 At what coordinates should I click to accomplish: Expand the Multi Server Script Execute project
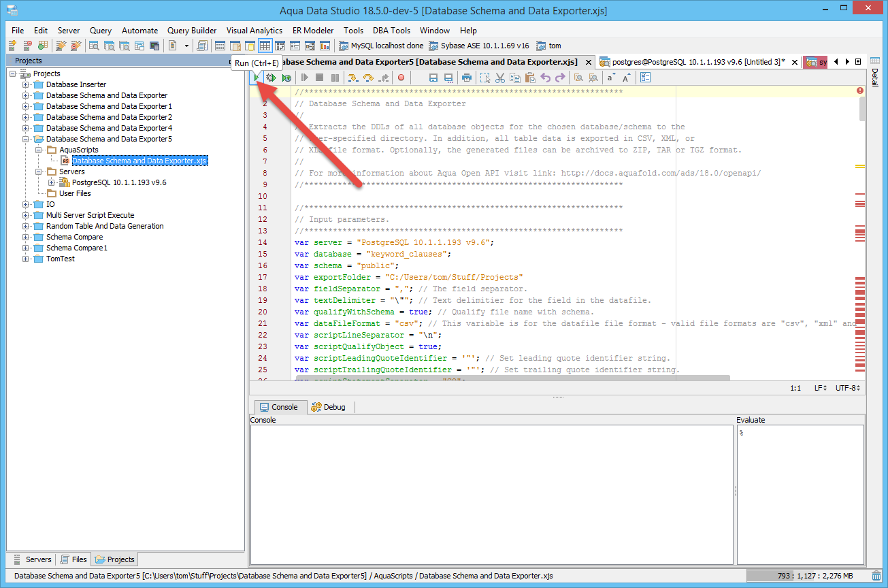pos(27,215)
